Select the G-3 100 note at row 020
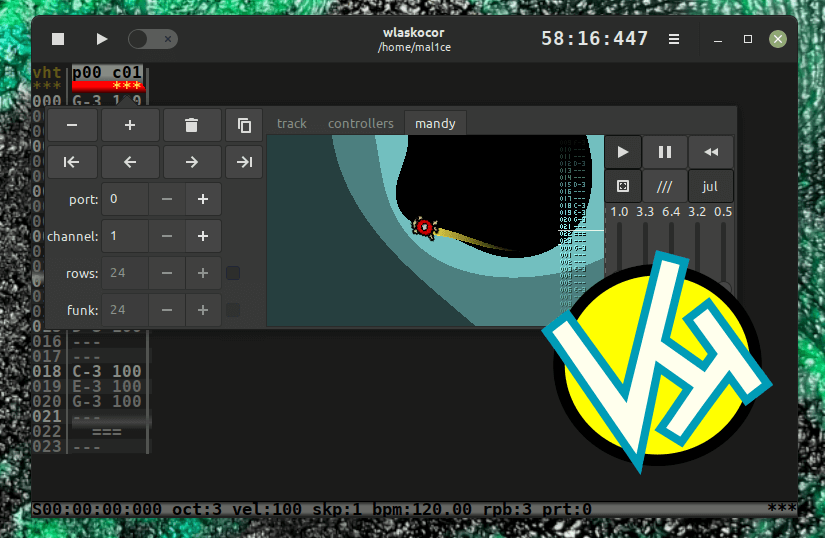 click(107, 401)
